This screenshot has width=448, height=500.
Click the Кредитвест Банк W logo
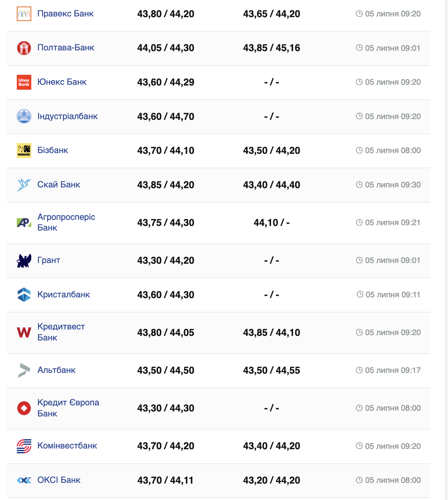(24, 332)
